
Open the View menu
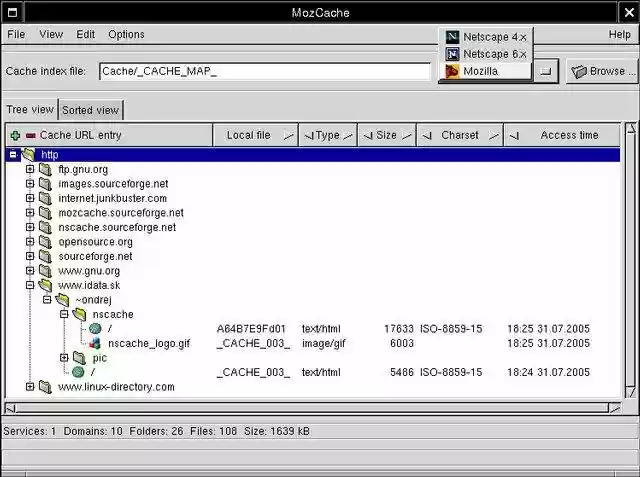click(x=51, y=35)
